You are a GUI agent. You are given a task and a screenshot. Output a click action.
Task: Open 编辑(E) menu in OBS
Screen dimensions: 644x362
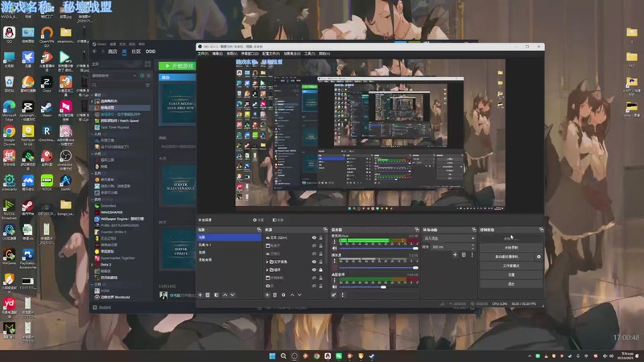217,53
